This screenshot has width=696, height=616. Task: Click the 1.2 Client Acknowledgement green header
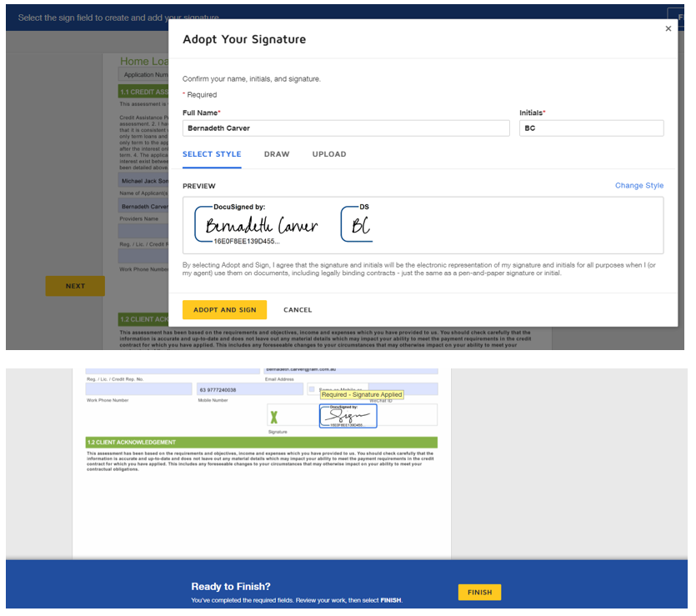tap(261, 443)
